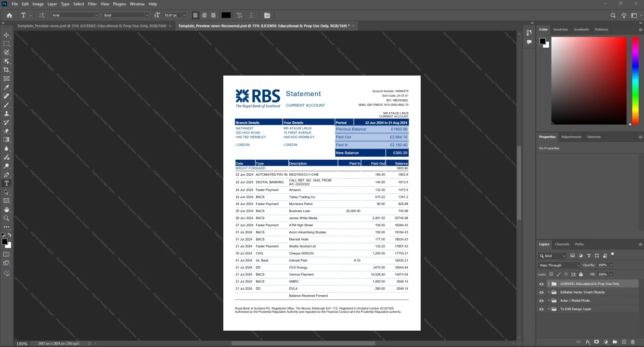Image resolution: width=644 pixels, height=347 pixels.
Task: Create a new group folder icon
Action: 615,342
